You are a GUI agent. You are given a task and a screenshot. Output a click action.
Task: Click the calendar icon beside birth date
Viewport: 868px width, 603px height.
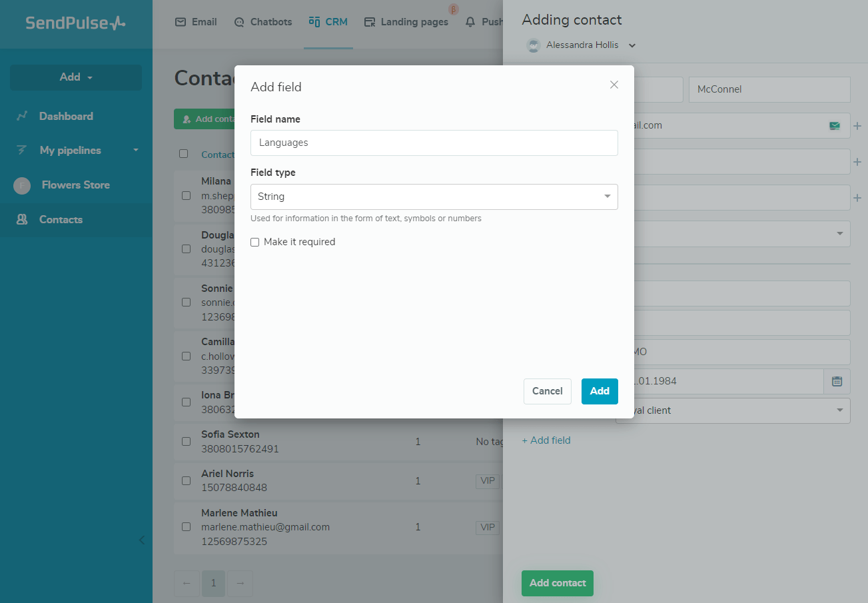click(x=837, y=381)
